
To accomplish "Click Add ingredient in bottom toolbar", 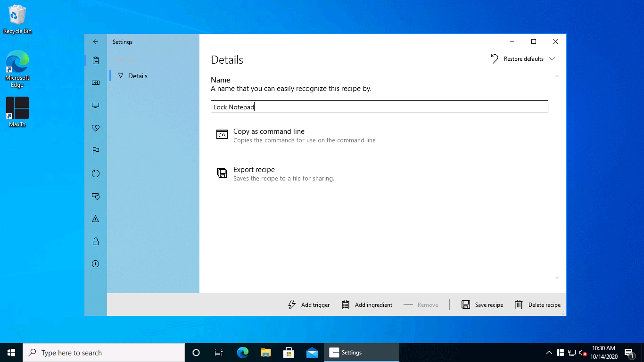I will (367, 305).
